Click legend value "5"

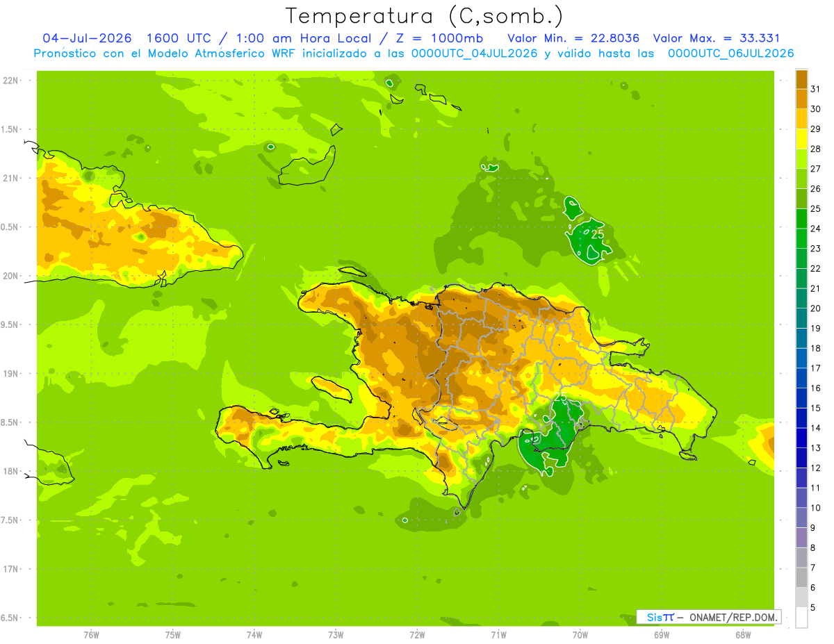pyautogui.click(x=813, y=608)
